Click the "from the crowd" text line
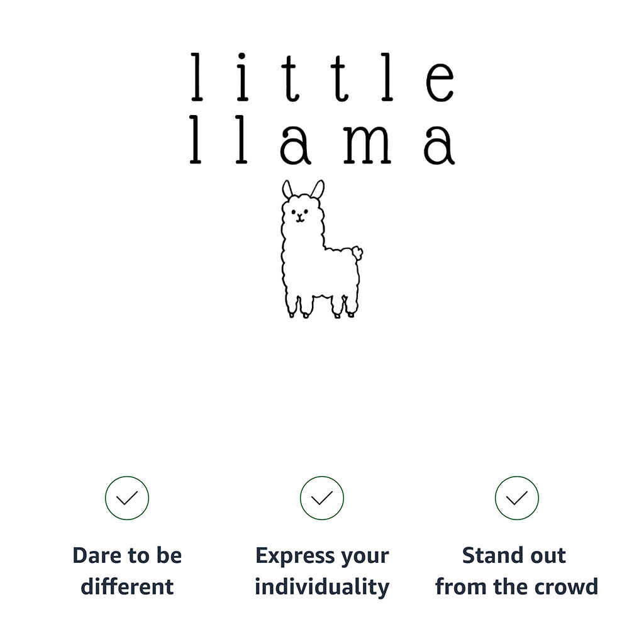The image size is (644, 644). click(x=516, y=587)
